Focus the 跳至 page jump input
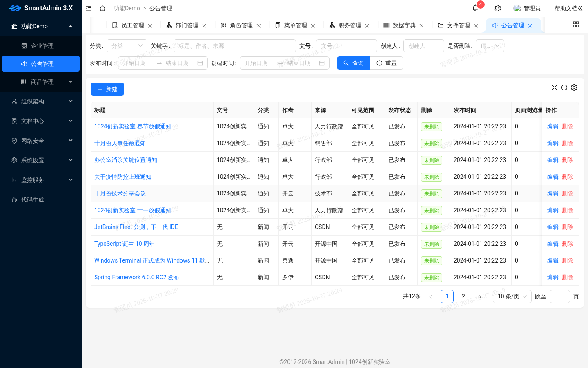The width and height of the screenshot is (588, 368). tap(560, 296)
